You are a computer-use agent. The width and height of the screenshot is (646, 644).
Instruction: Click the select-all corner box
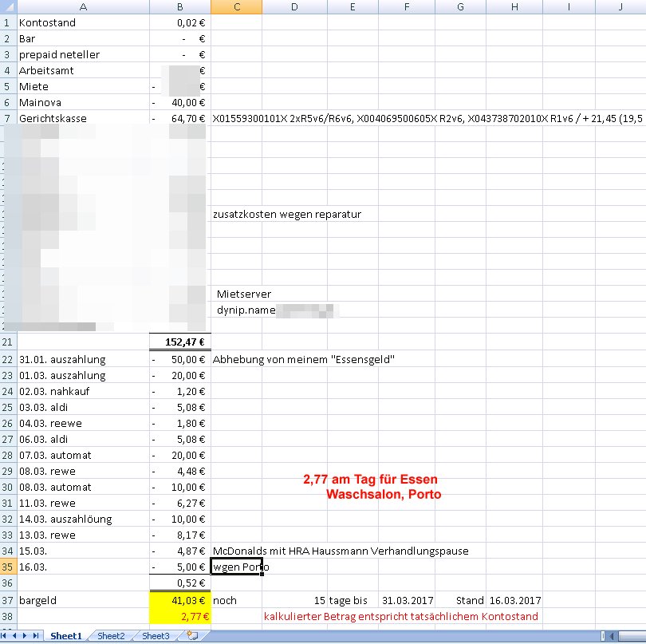[7, 7]
